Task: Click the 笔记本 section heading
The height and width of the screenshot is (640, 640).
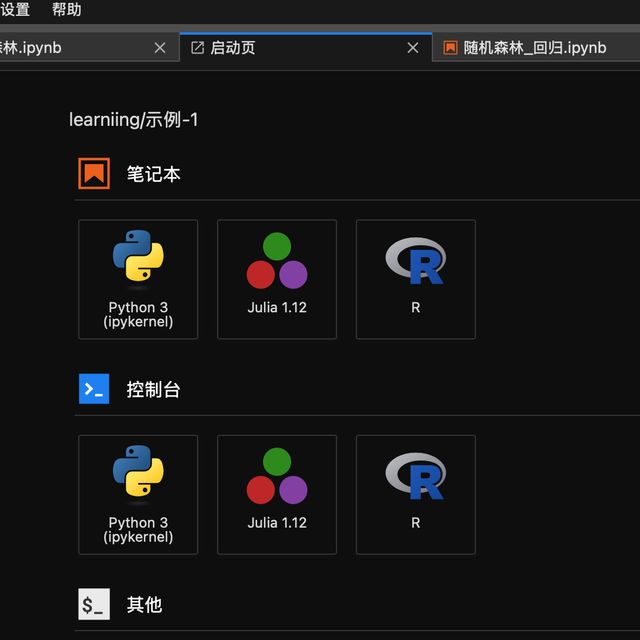Action: (153, 174)
